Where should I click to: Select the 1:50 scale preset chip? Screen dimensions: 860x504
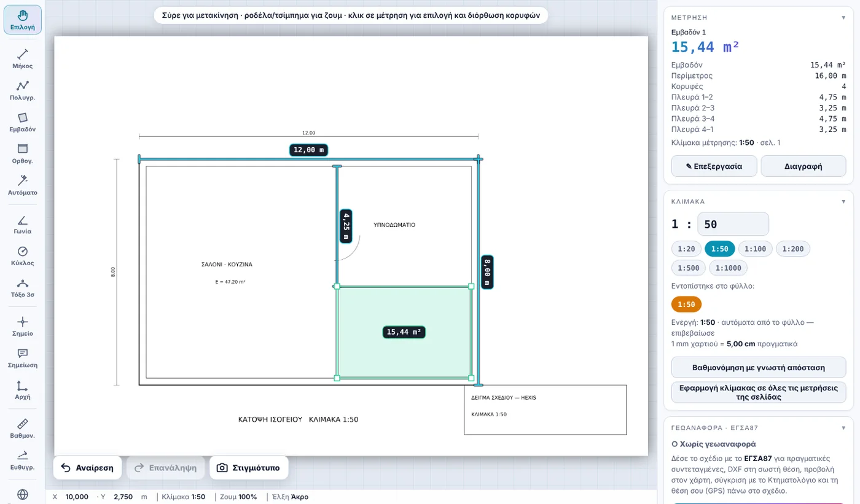(719, 249)
